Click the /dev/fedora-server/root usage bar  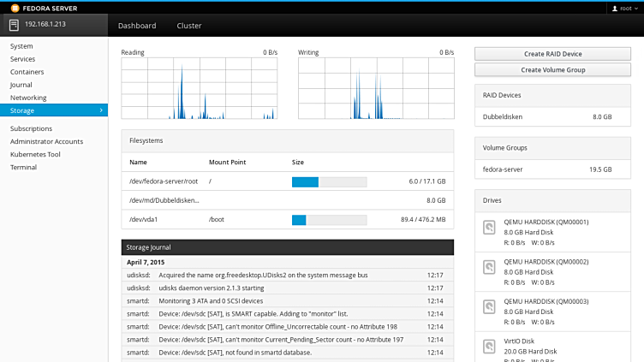pyautogui.click(x=329, y=181)
